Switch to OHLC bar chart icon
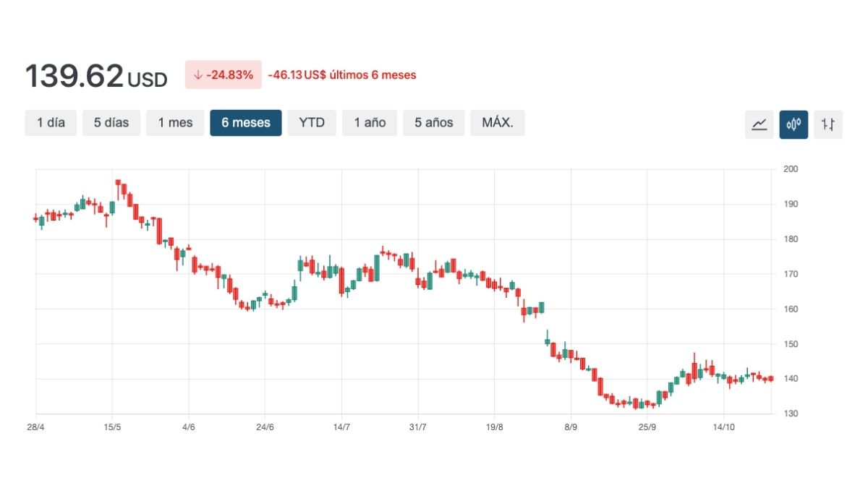Screen dimensions: 868x488 [x=828, y=124]
